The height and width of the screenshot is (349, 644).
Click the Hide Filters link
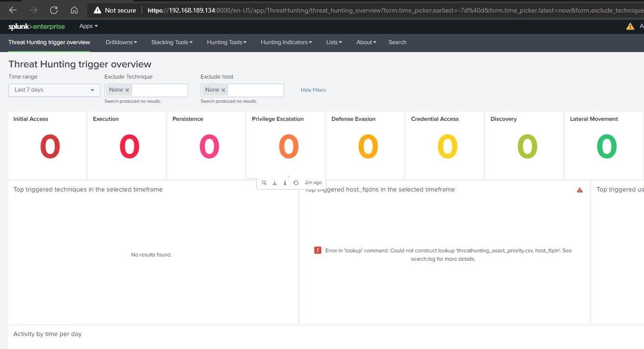pyautogui.click(x=313, y=90)
